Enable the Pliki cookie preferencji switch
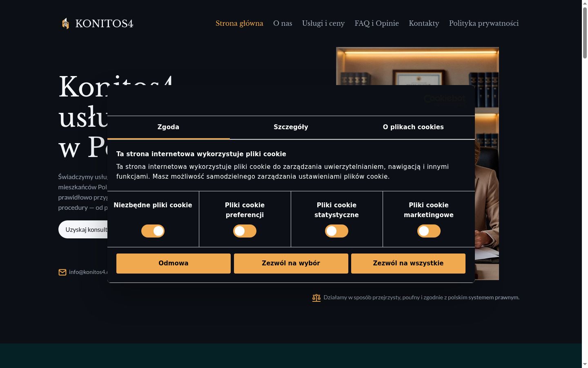Viewport: 588px width, 368px height. coord(245,231)
